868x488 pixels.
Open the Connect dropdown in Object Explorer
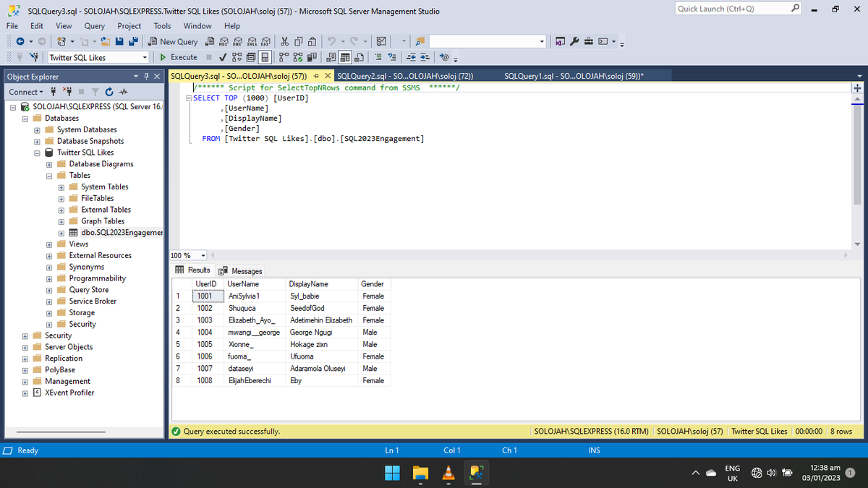25,92
